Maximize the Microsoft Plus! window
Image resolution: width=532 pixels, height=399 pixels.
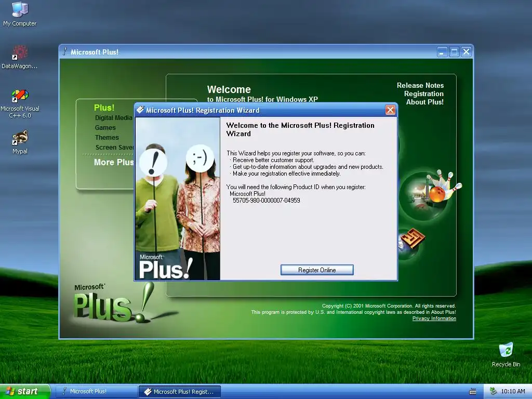coord(454,52)
